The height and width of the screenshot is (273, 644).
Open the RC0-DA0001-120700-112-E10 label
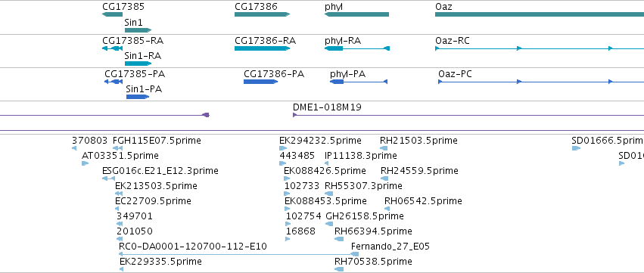(x=193, y=247)
